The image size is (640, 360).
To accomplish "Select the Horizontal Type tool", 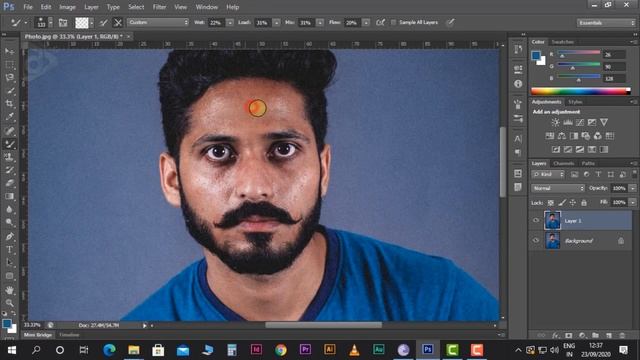I will click(9, 249).
